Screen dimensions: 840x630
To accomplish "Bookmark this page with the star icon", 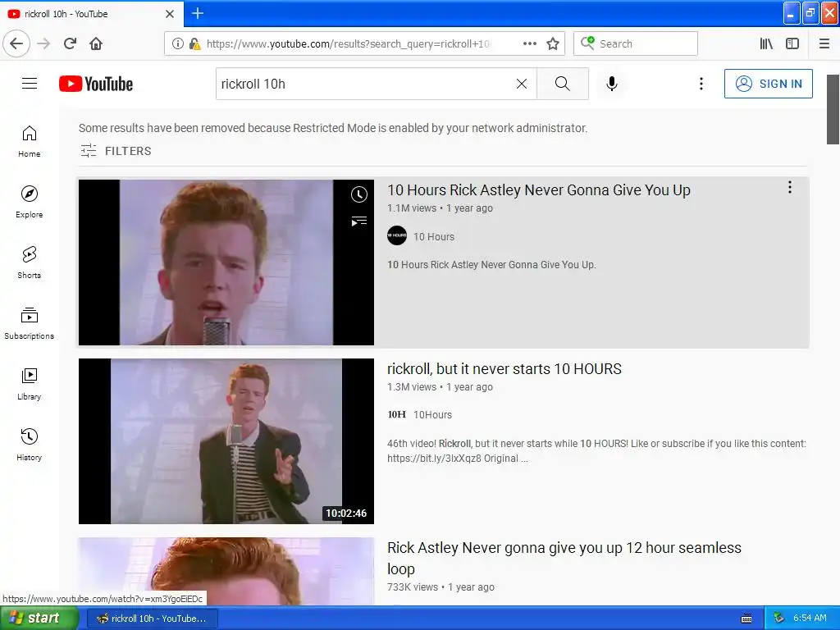I will click(553, 43).
